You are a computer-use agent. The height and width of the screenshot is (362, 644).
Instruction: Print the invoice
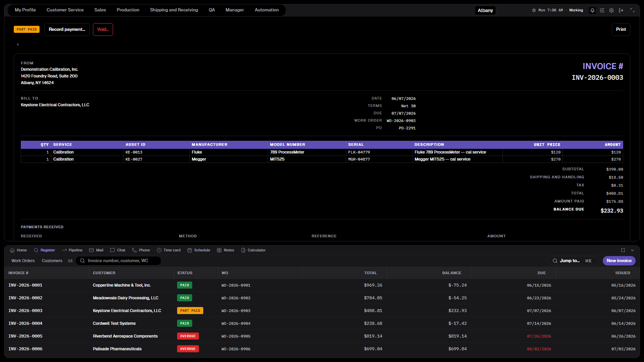621,29
